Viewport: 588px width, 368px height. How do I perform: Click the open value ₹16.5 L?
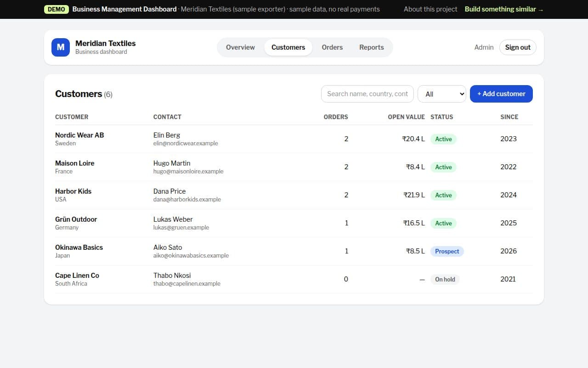coord(414,223)
